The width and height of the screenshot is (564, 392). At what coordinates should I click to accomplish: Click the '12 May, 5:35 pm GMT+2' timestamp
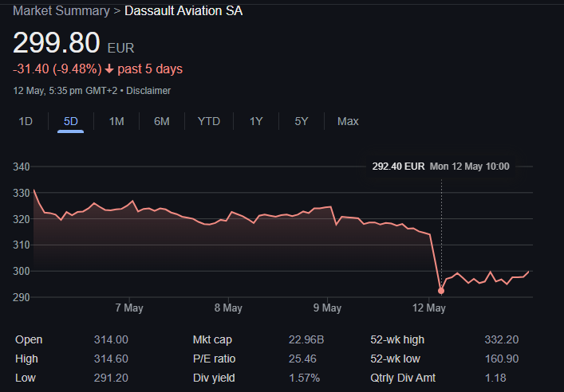[65, 91]
